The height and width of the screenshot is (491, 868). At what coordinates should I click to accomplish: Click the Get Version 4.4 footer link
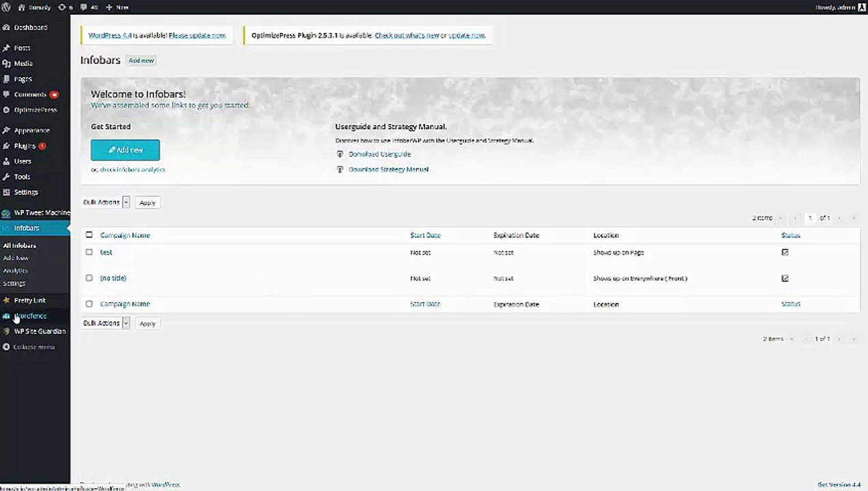pos(839,485)
